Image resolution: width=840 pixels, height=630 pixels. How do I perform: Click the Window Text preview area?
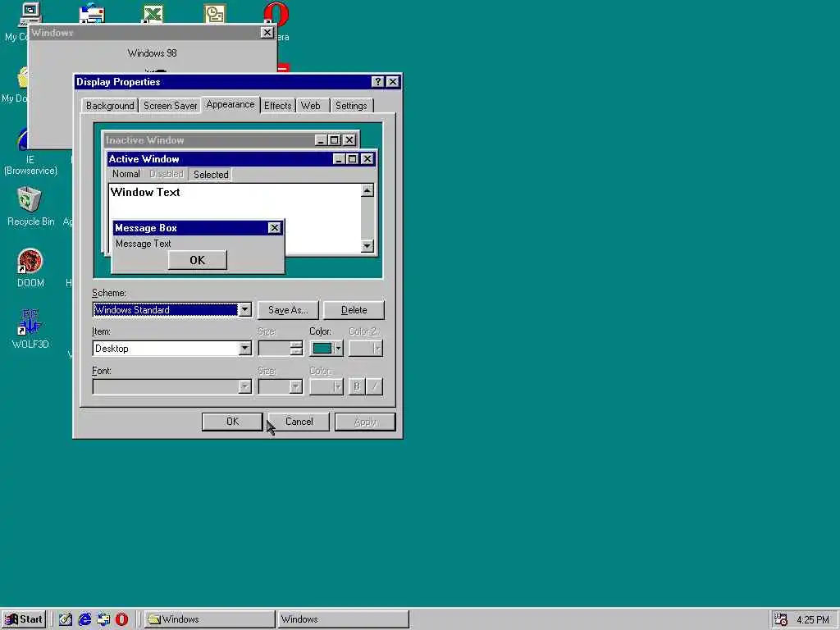coord(145,192)
